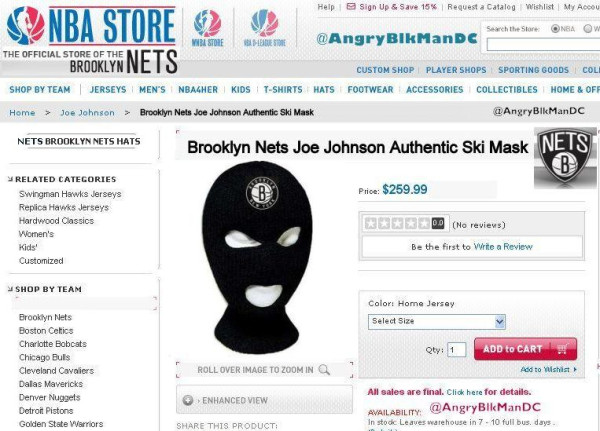Click the quantity input field
Screen dimensions: 600x431
[x=457, y=350]
